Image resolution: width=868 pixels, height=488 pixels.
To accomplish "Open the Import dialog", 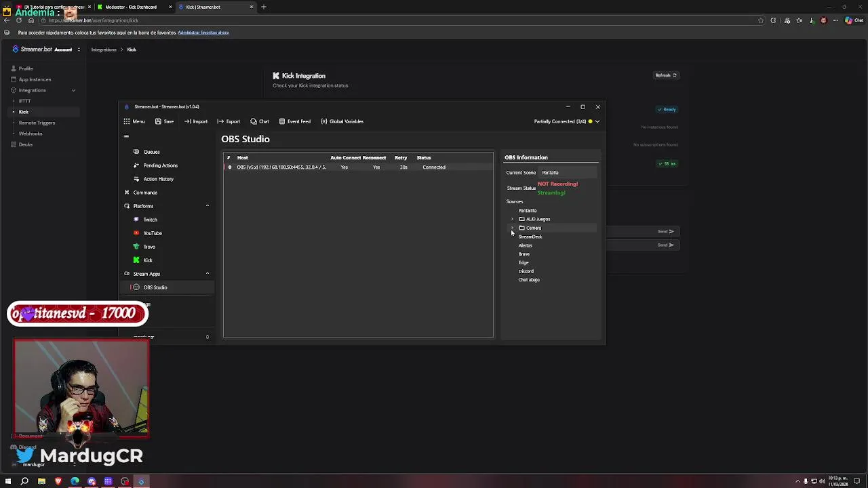I will coord(195,121).
